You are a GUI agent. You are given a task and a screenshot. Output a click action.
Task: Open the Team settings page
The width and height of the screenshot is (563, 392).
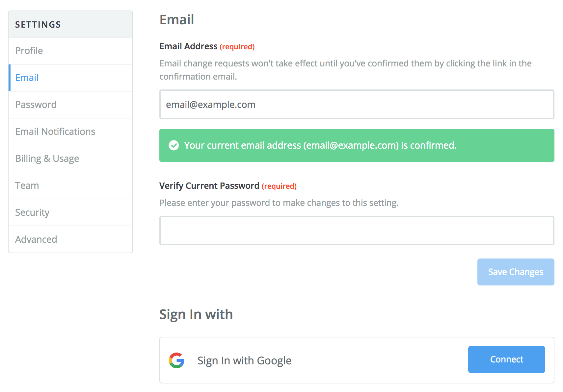tap(70, 185)
